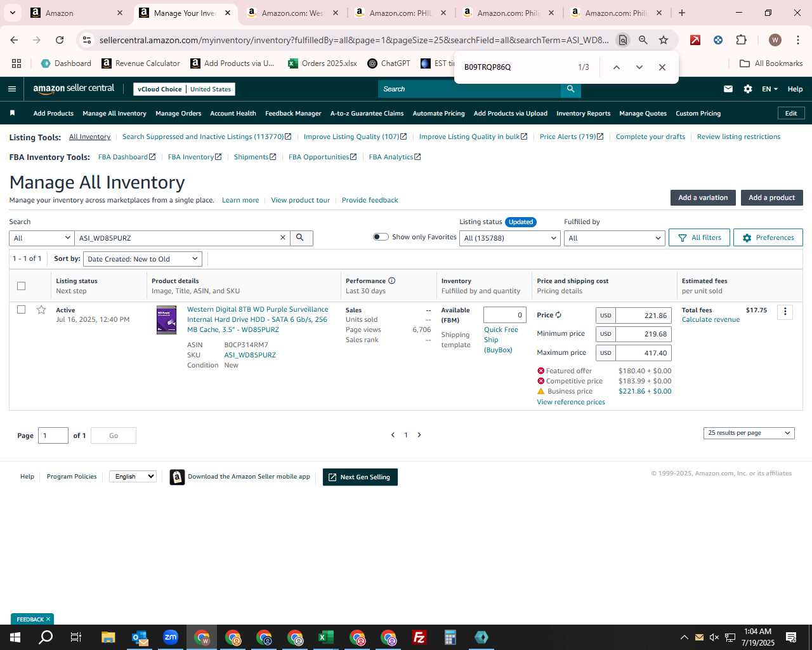Click the WD Purple product thumbnail
Screen dimensions: 812x650
pos(166,320)
